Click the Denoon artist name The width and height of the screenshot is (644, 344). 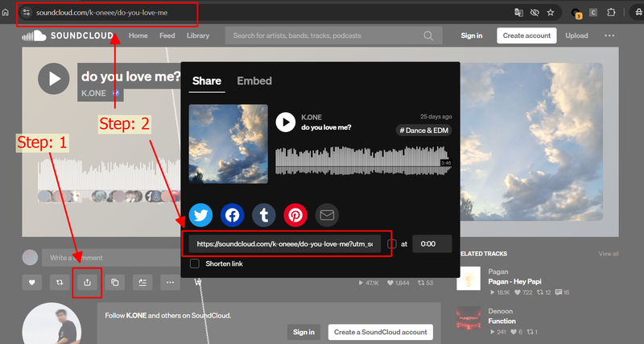point(501,311)
